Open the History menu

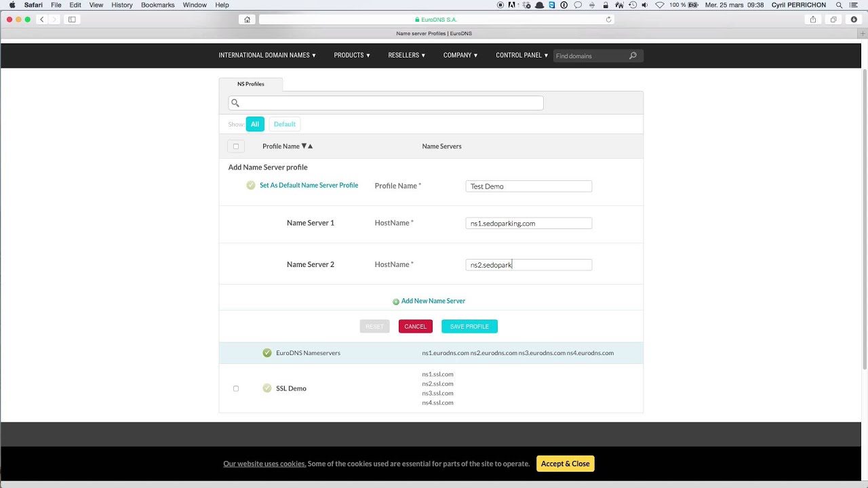pos(122,5)
